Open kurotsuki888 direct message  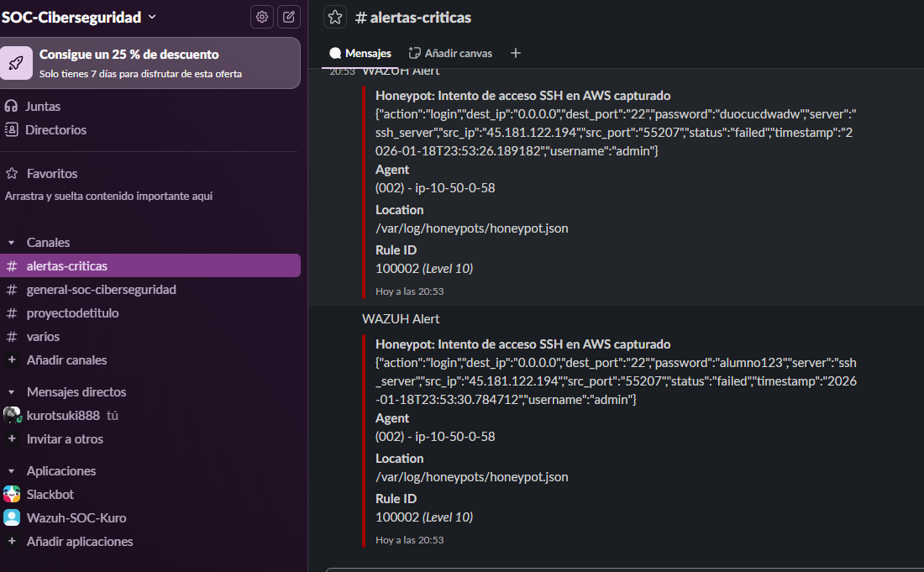pos(150,415)
